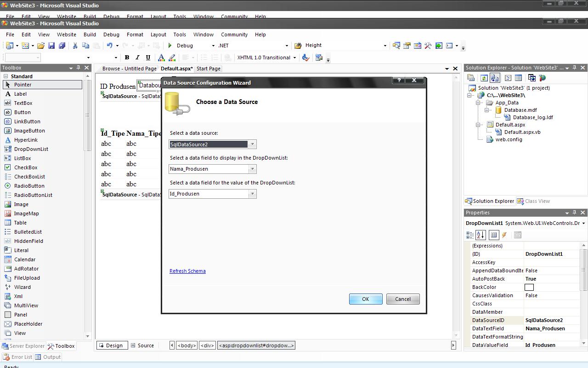Collapse the Standard toolbox section

coord(6,76)
